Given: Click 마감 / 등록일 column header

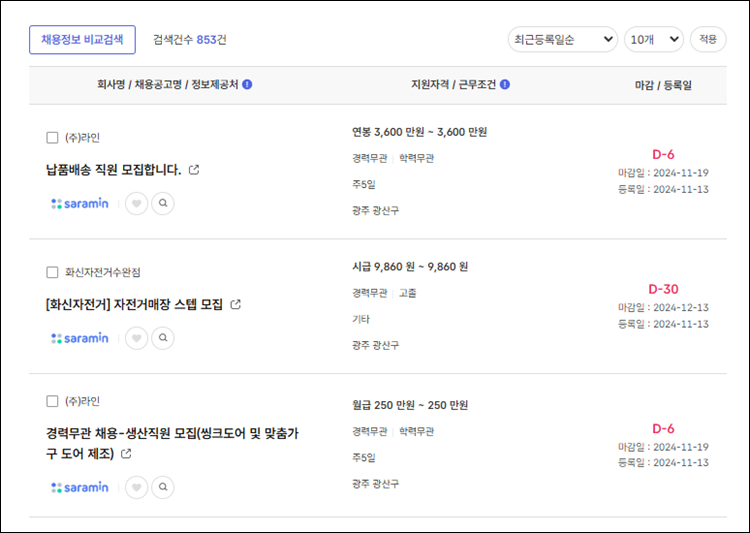Looking at the screenshot, I should 663,85.
